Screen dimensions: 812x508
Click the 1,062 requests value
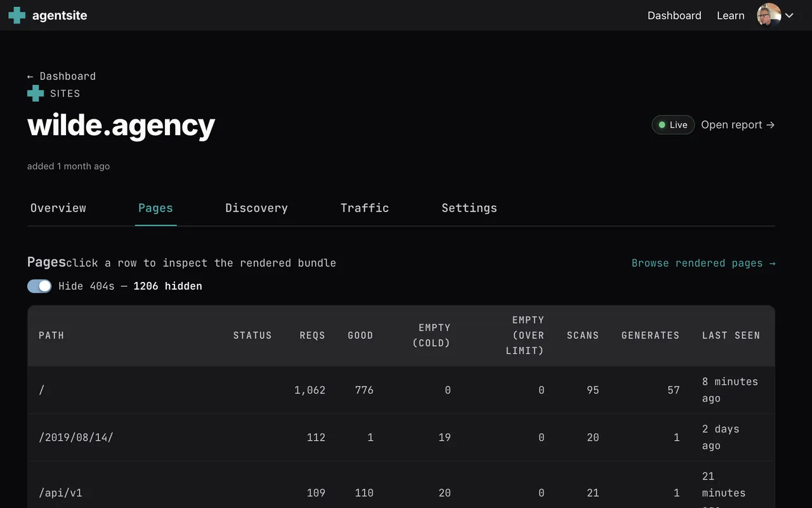[x=310, y=390]
